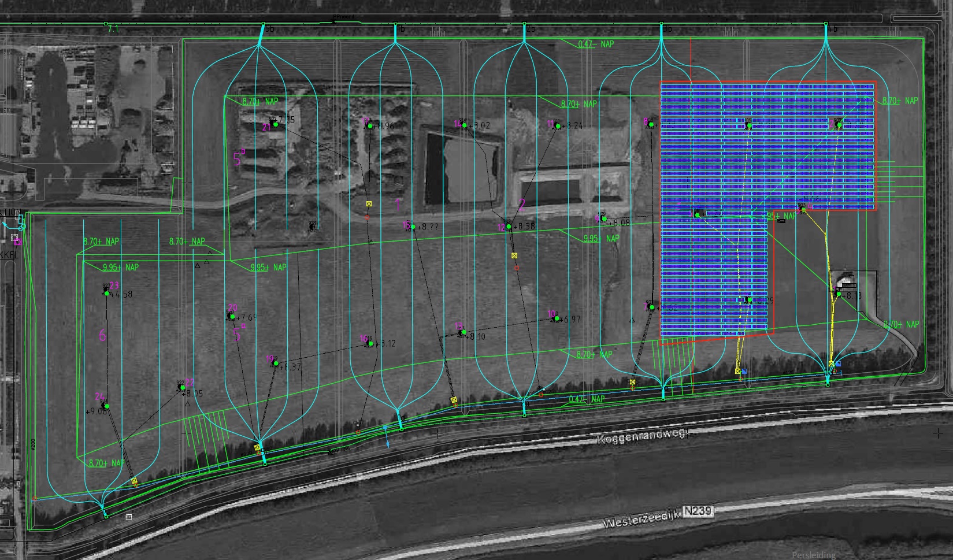Click the N239 road shield label

pos(698,511)
